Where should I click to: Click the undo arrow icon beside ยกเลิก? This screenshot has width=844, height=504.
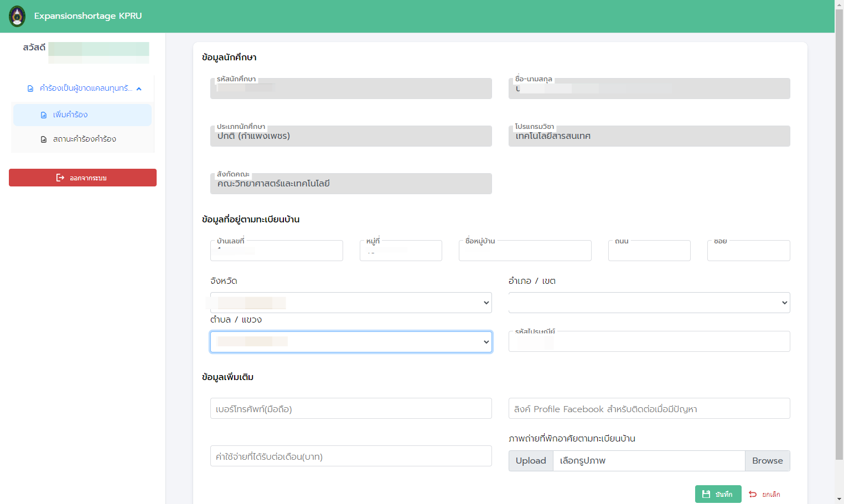click(x=753, y=494)
